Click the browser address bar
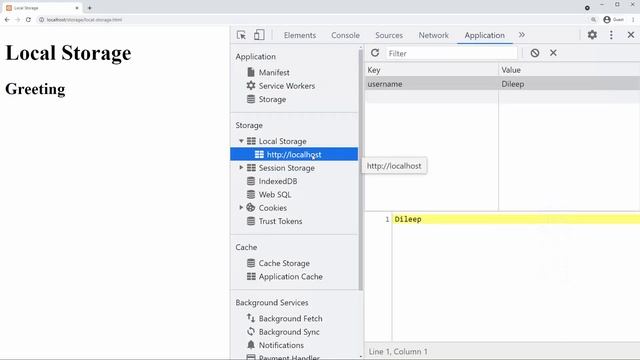640x360 pixels. 312,20
